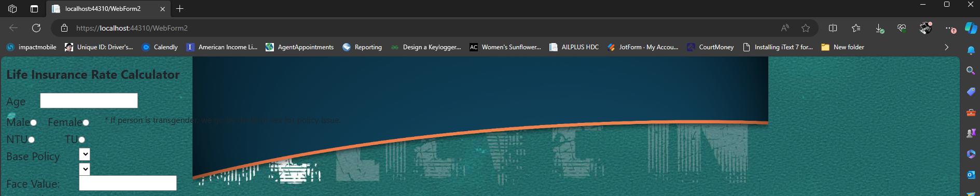Open Browser essentials heart icon
Image resolution: width=980 pixels, height=196 pixels.
902,28
